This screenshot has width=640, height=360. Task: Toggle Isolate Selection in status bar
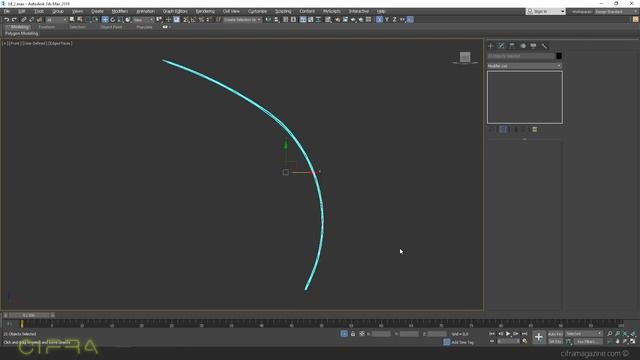point(344,334)
